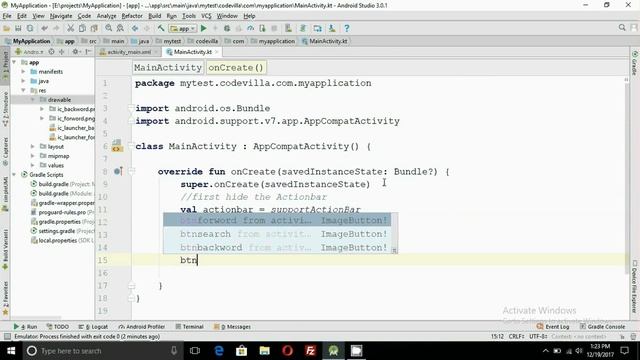Choose btnbackword ImageButton completion suggestion
Screen dimensions: 640x360
tap(277, 247)
